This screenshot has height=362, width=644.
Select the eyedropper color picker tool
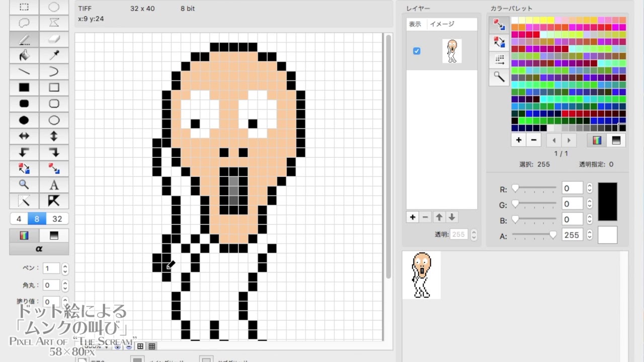pos(54,55)
